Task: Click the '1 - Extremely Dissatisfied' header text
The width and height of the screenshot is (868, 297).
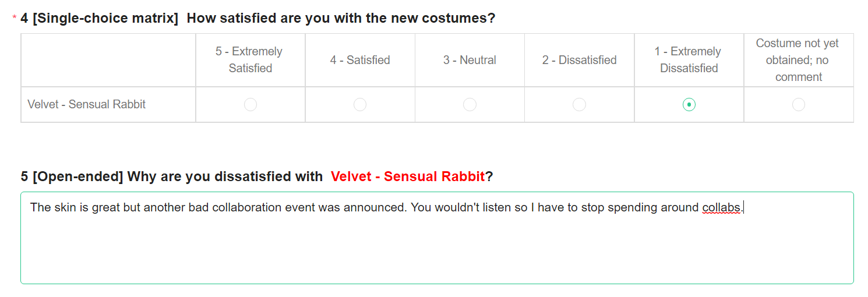Action: [x=689, y=60]
